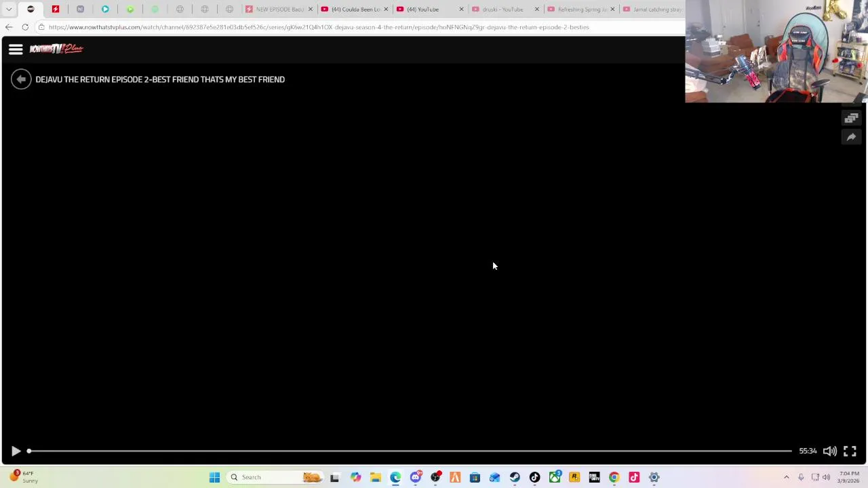This screenshot has height=488, width=868.
Task: Switch to the druski - YouTube tab
Action: (x=505, y=9)
